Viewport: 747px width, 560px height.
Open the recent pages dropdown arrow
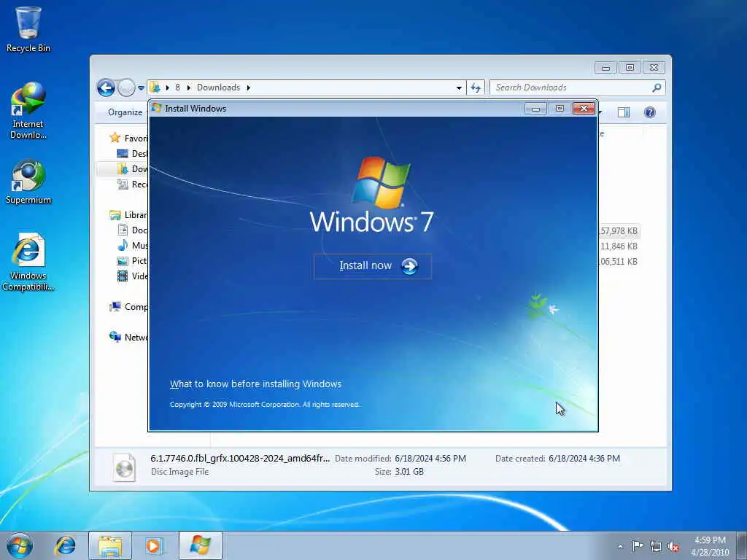pos(141,88)
